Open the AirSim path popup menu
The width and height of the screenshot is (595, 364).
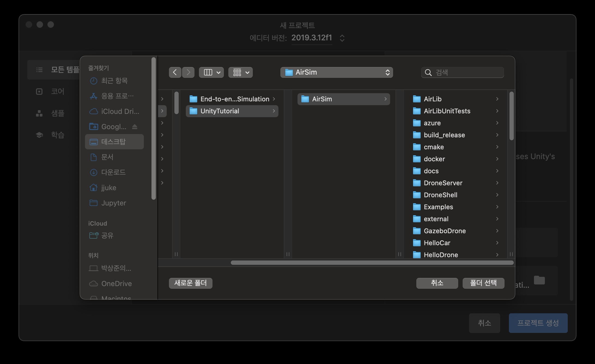point(336,72)
